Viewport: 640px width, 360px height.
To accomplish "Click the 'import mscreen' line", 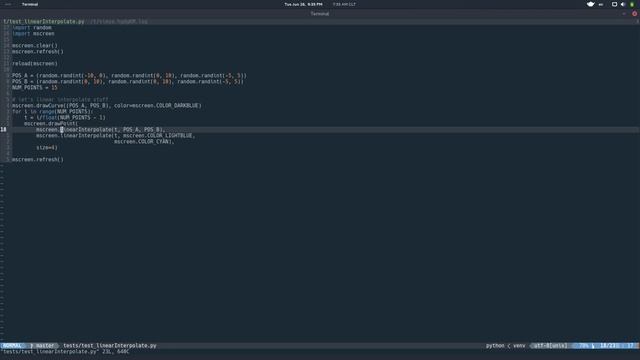I will click(33, 33).
